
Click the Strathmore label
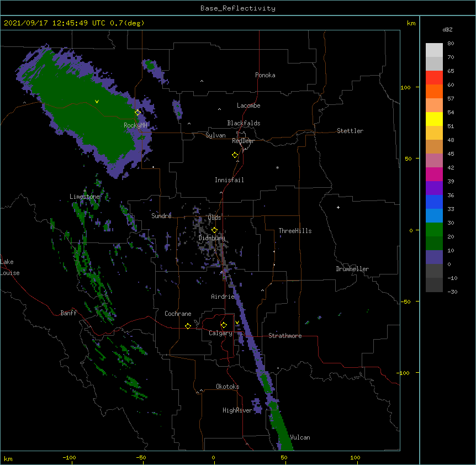tap(285, 336)
